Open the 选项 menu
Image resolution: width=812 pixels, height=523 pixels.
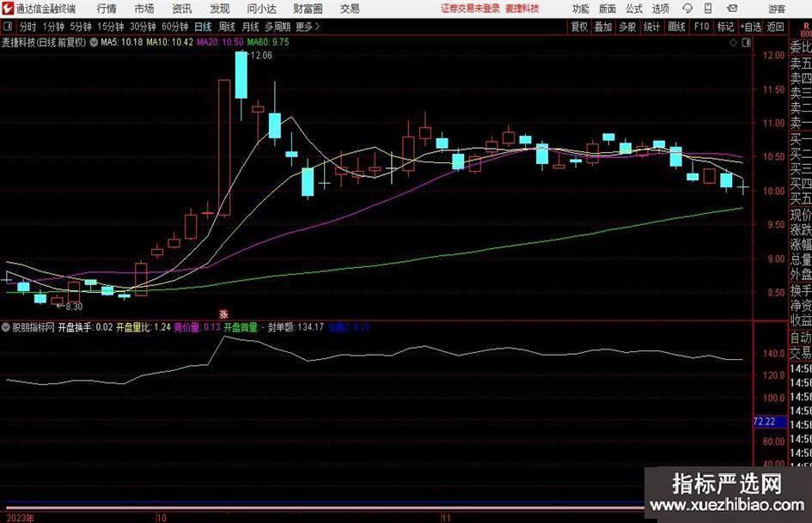click(x=660, y=9)
